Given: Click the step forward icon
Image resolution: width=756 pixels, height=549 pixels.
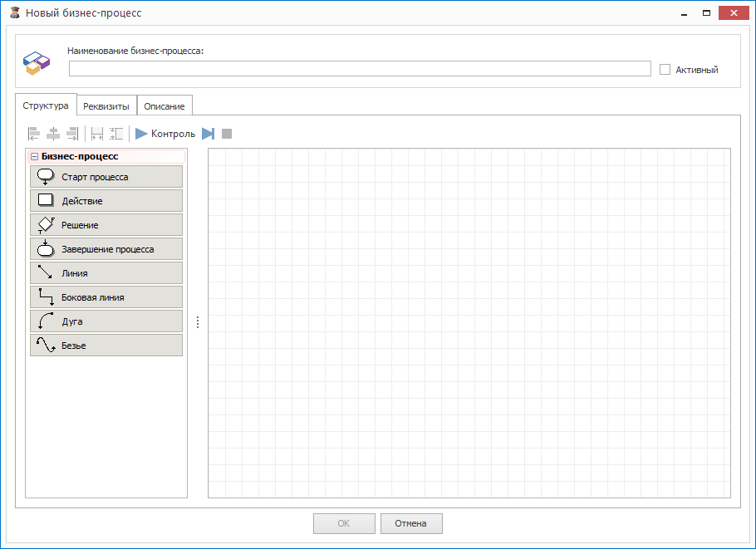Looking at the screenshot, I should click(x=208, y=134).
